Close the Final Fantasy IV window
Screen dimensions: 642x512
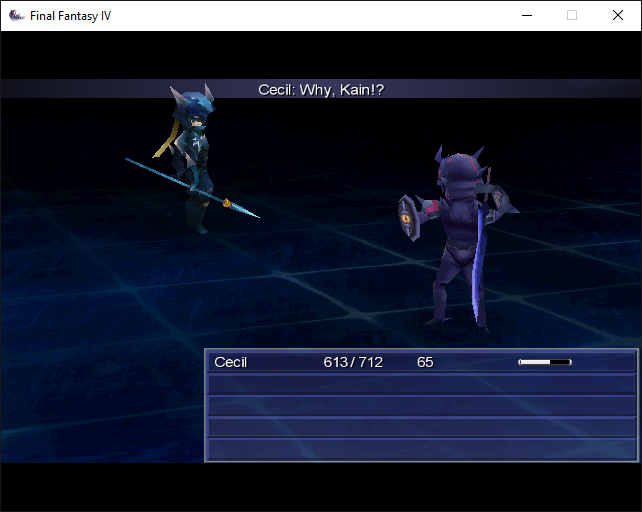(x=618, y=16)
